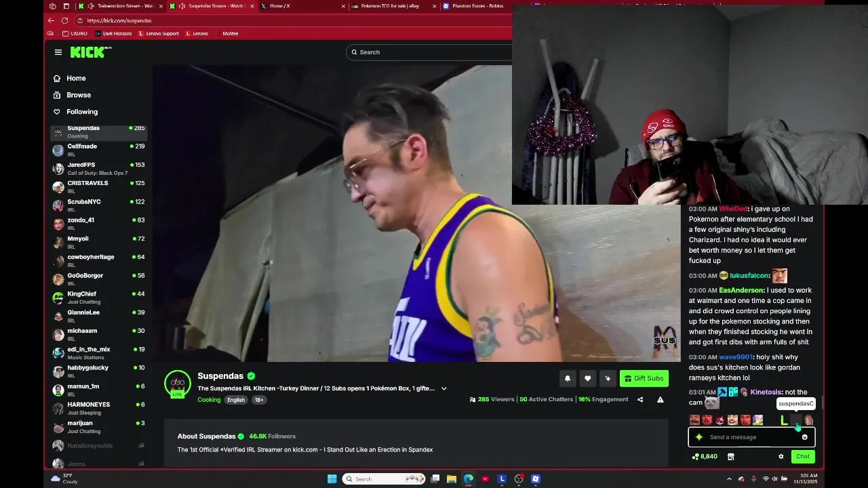This screenshot has height=488, width=868.
Task: Open JaredFPS channel in the sidebar
Action: (x=99, y=168)
